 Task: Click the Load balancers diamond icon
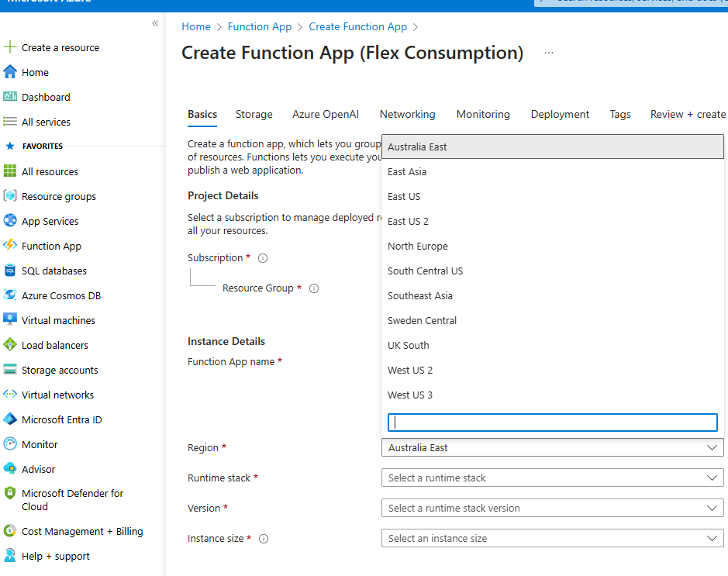click(x=10, y=344)
